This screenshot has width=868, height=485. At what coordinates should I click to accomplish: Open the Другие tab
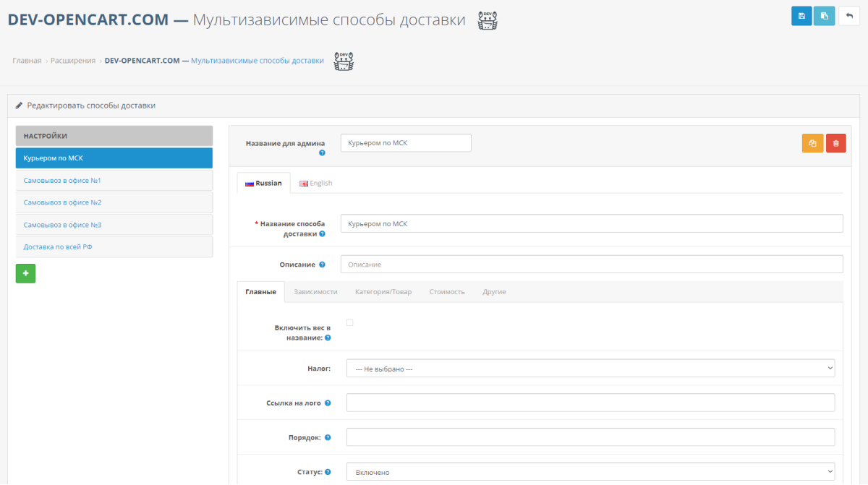click(x=495, y=291)
